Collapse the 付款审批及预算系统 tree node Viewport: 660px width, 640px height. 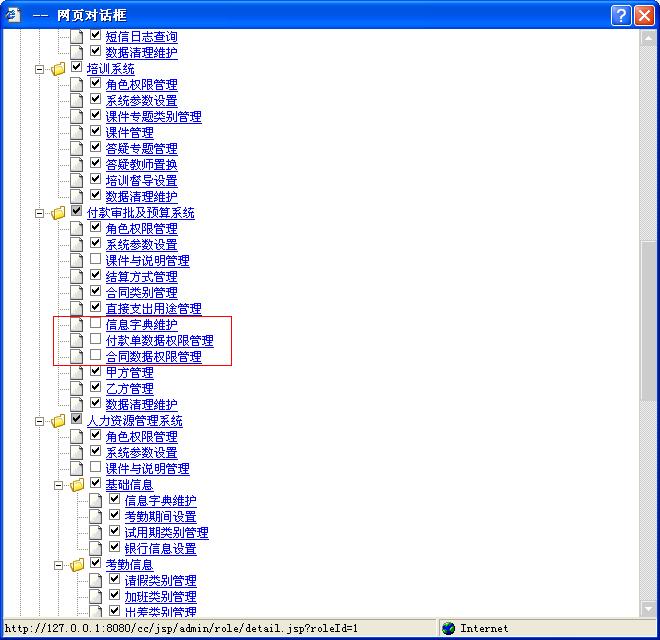click(x=39, y=213)
